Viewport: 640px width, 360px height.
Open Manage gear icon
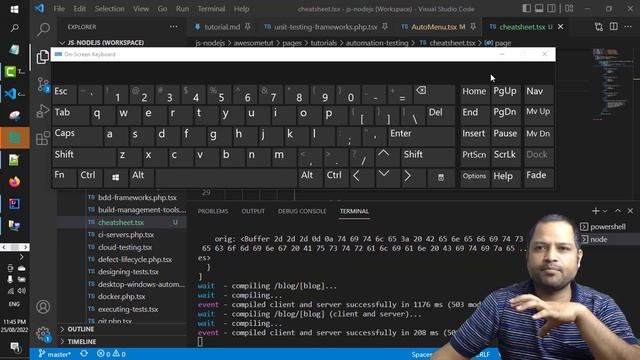(x=43, y=334)
